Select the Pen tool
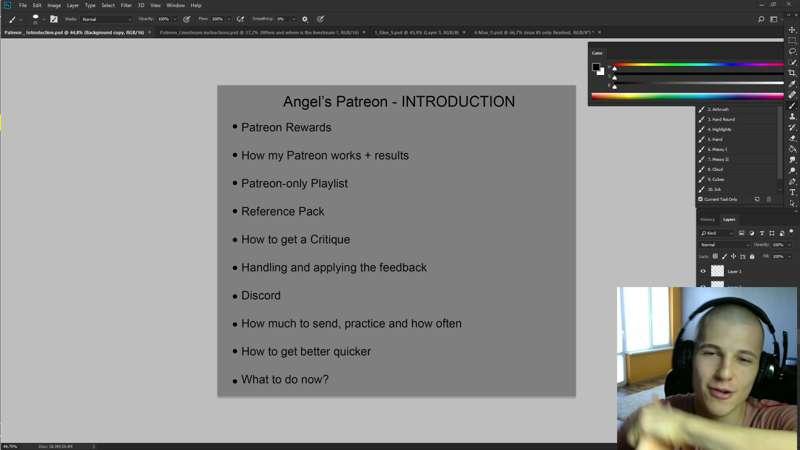The image size is (800, 450). [792, 182]
